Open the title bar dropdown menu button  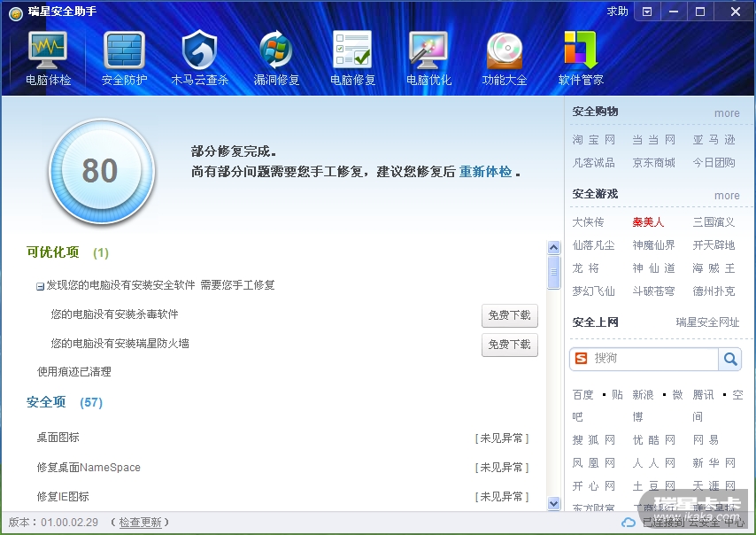pyautogui.click(x=647, y=12)
